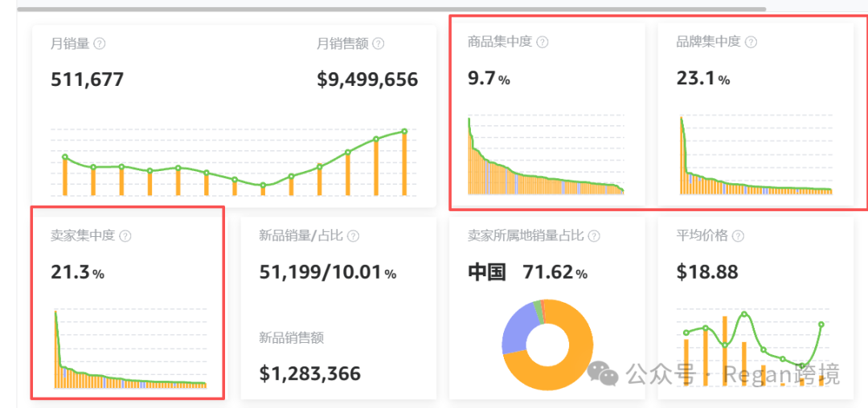868x408 pixels.
Task: Click the 月销售额 card title
Action: pyautogui.click(x=342, y=43)
